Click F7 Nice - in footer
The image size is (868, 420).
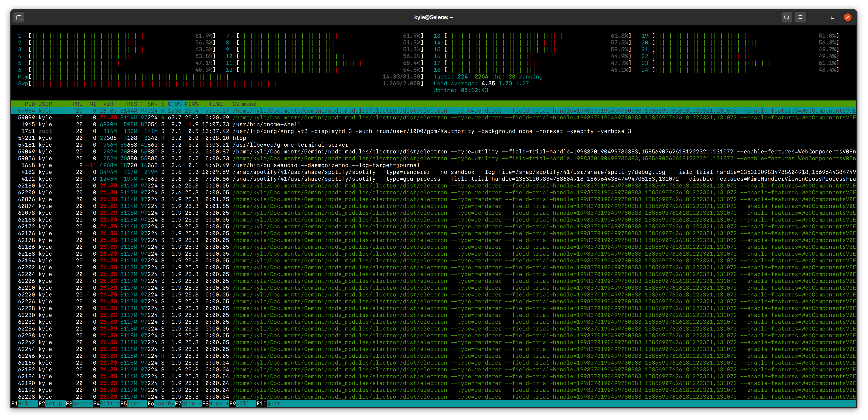click(188, 404)
